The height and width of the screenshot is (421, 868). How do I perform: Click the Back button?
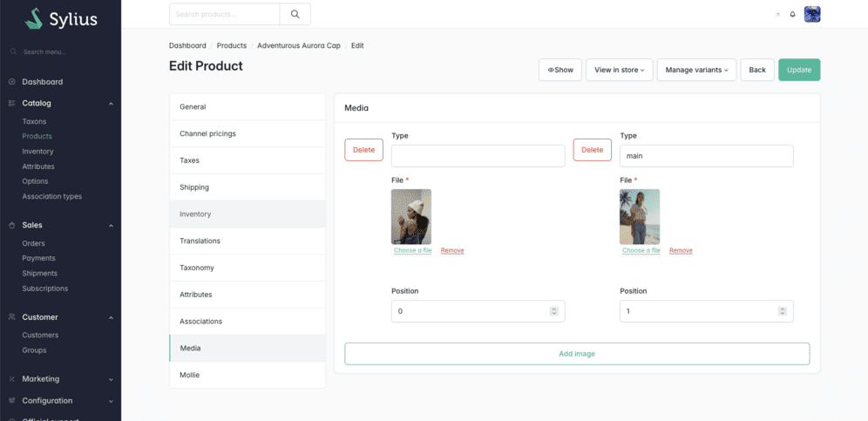tap(757, 70)
